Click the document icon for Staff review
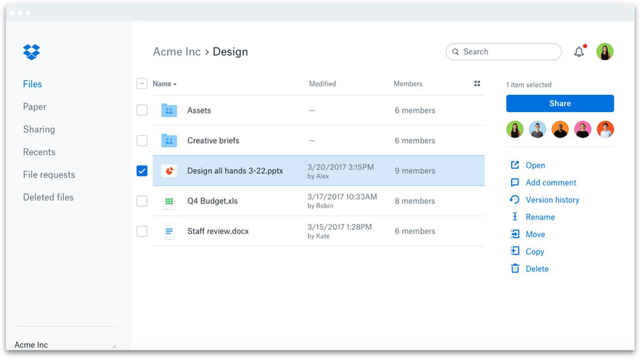The width and height of the screenshot is (644, 363). [169, 231]
